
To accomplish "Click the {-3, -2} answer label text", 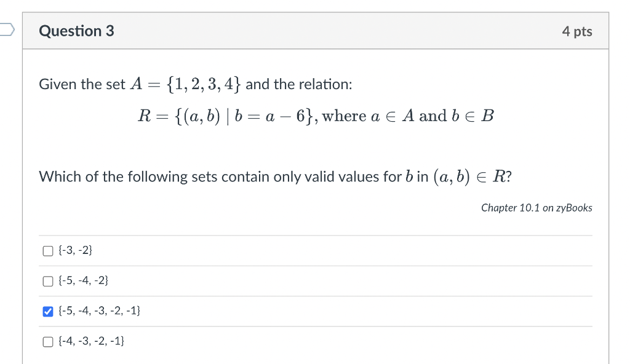I will click(x=75, y=250).
